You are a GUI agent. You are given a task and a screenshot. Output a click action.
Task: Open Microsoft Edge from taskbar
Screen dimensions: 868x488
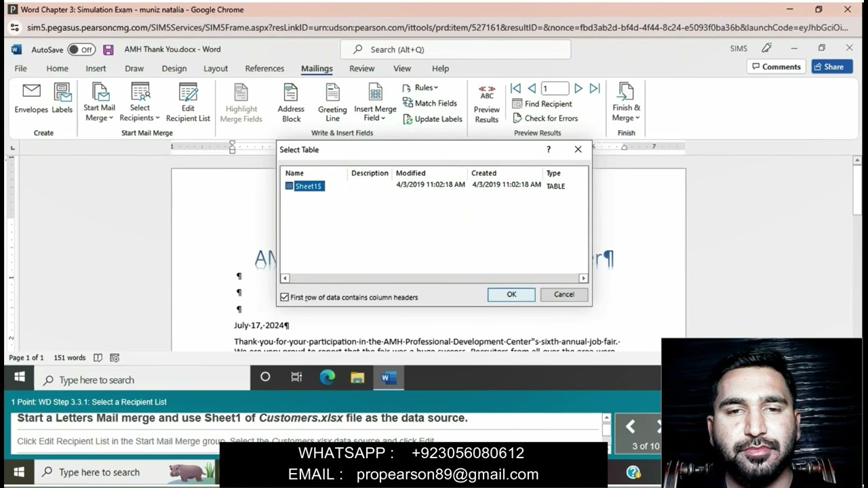tap(328, 377)
